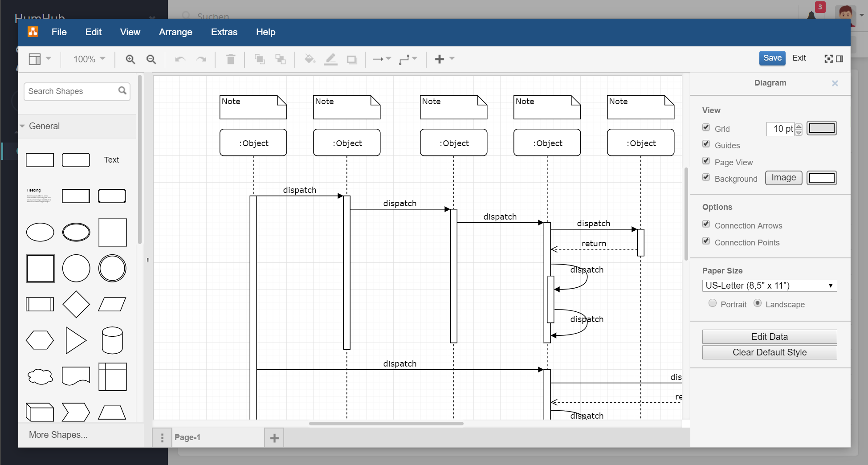This screenshot has height=465, width=868.
Task: Open the Extras menu
Action: 224,32
